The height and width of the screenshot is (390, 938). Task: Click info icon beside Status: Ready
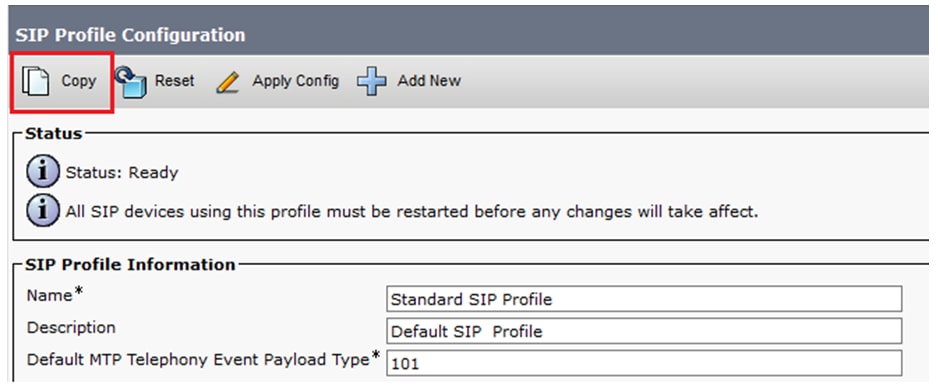[x=43, y=172]
